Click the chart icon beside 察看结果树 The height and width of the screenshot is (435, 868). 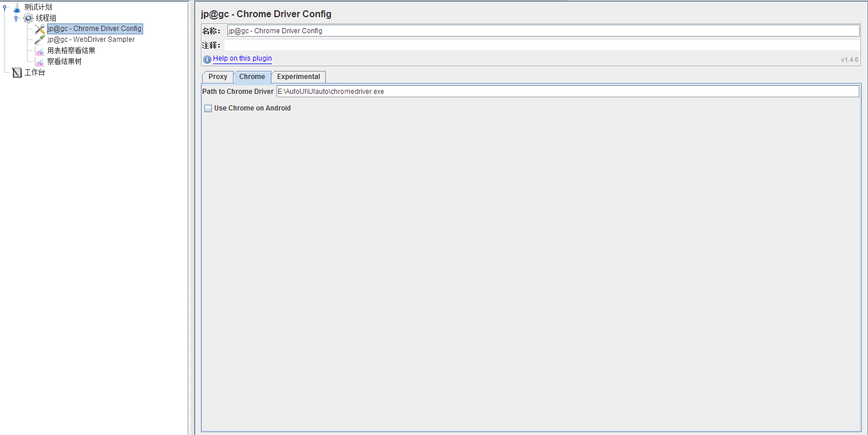38,61
